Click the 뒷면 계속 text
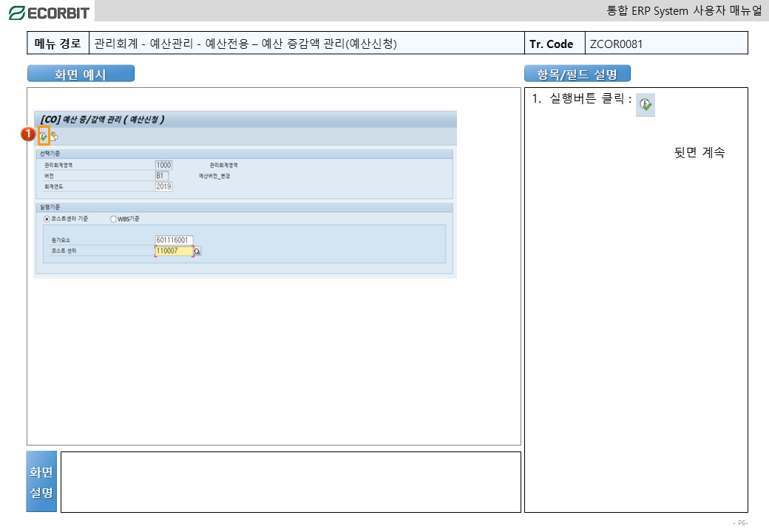 699,153
